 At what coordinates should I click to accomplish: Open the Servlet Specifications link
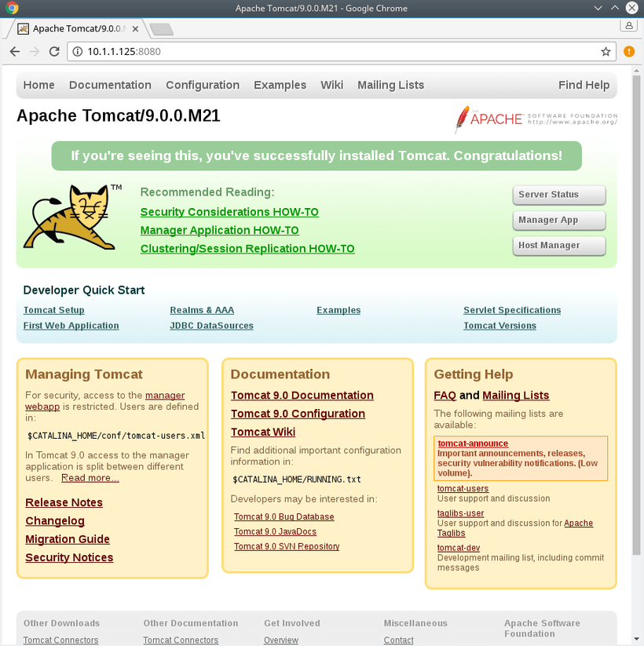coord(512,310)
